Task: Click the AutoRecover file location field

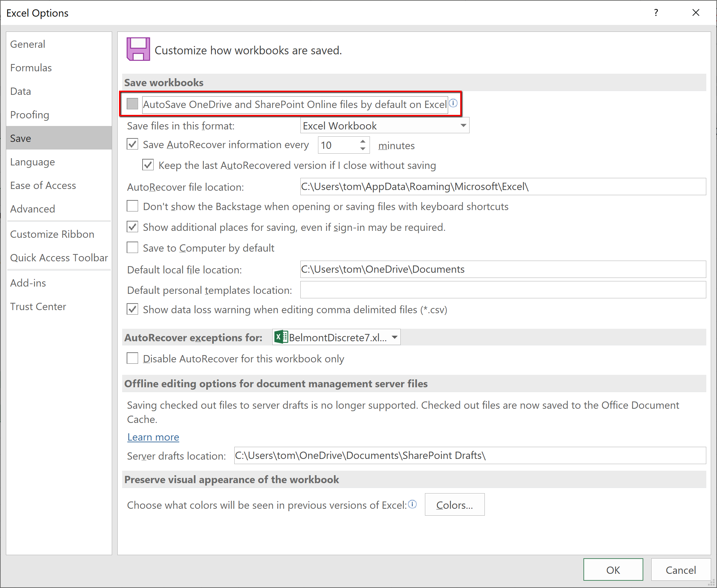Action: [503, 187]
